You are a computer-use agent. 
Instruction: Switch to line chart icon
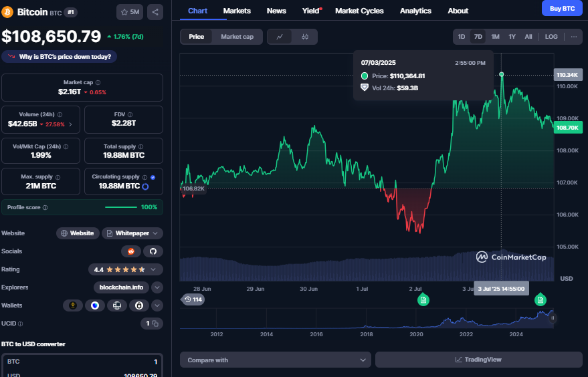pyautogui.click(x=280, y=37)
